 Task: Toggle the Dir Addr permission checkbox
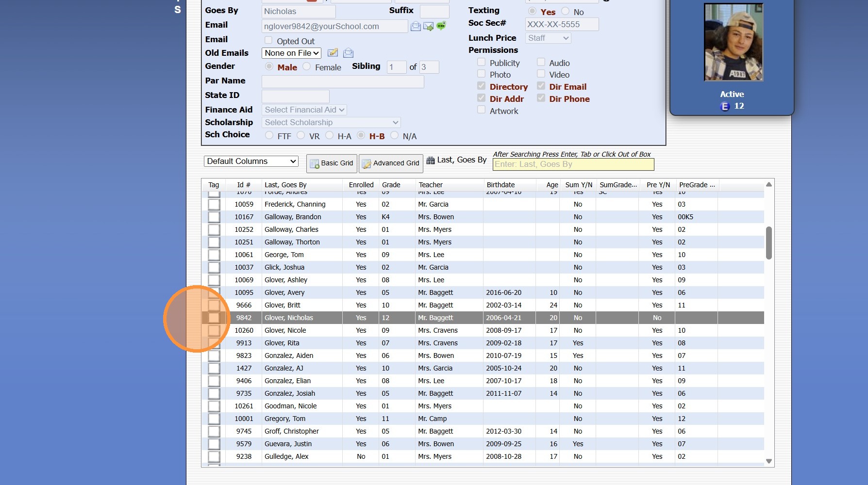[x=481, y=98]
